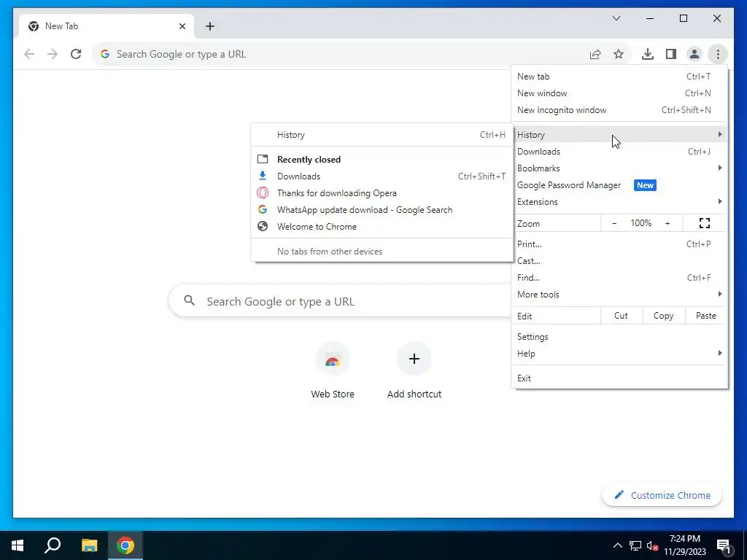Select Find... from menu
Viewport: 747px width, 560px height.
tap(619, 277)
